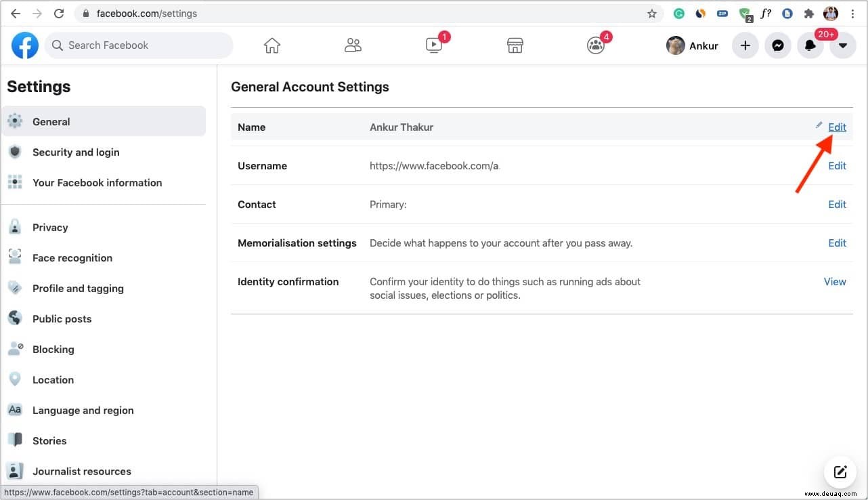Open Journalist resources
868x500 pixels.
[x=104, y=471]
